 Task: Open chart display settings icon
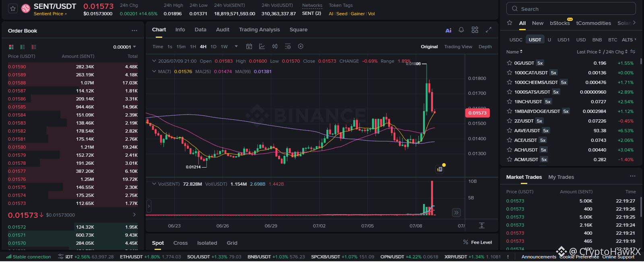coord(288,47)
